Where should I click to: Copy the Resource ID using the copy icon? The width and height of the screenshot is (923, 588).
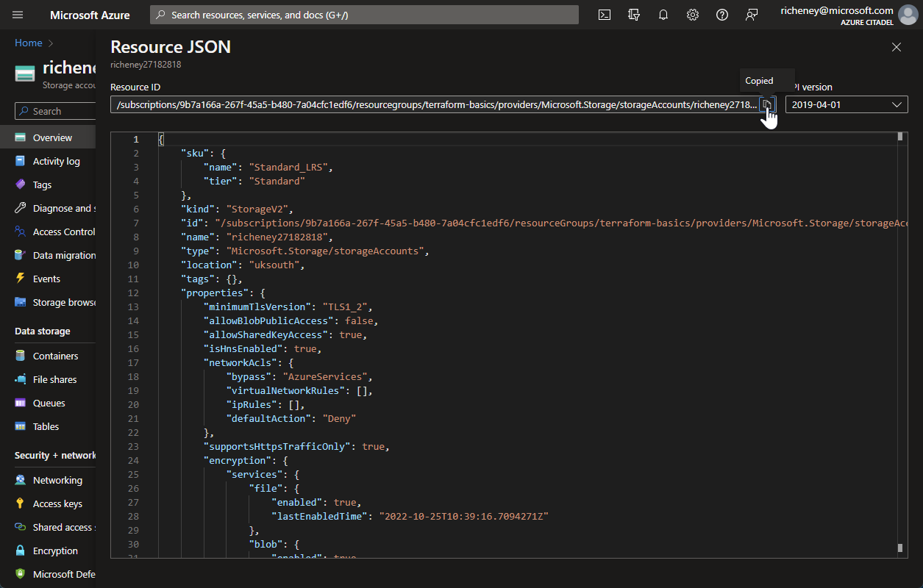pyautogui.click(x=767, y=104)
